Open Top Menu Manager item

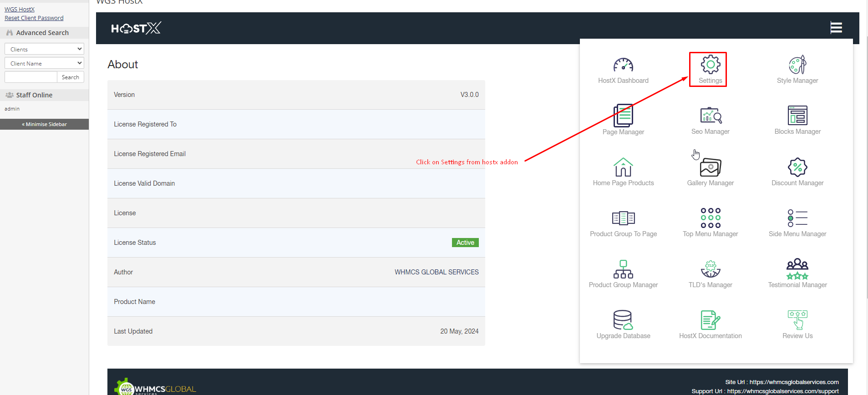710,218
